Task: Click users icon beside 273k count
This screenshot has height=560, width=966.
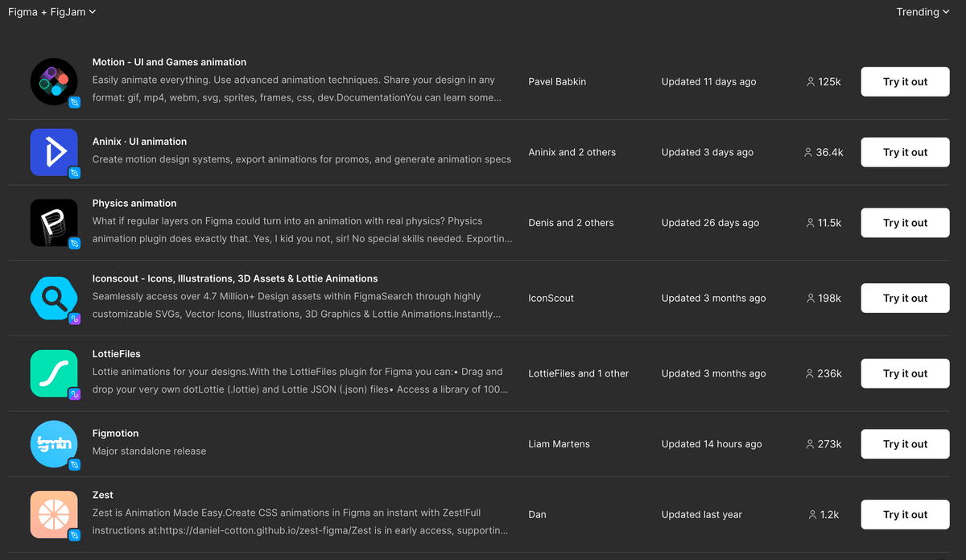Action: click(810, 444)
